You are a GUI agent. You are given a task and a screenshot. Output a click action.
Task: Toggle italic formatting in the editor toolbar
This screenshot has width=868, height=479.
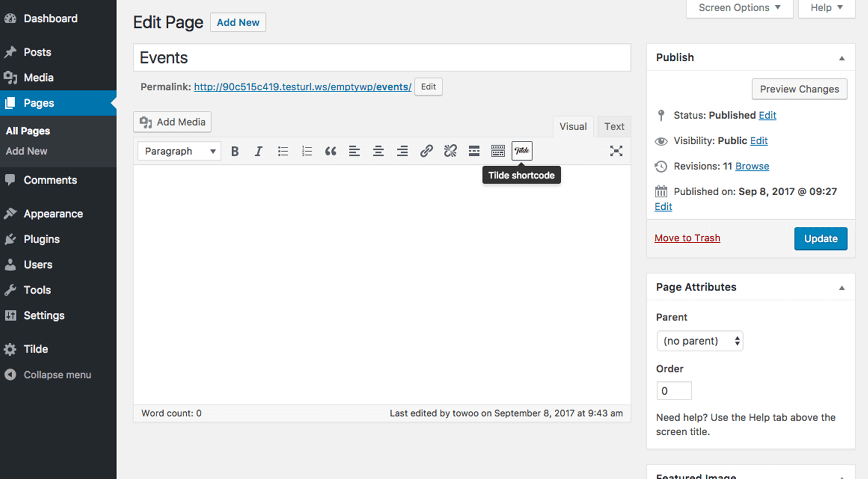pyautogui.click(x=259, y=151)
